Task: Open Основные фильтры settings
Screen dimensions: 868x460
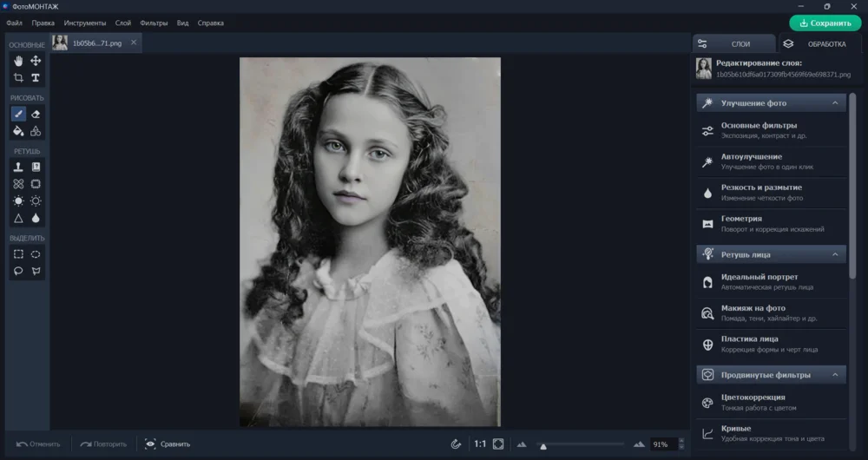Action: click(x=771, y=131)
